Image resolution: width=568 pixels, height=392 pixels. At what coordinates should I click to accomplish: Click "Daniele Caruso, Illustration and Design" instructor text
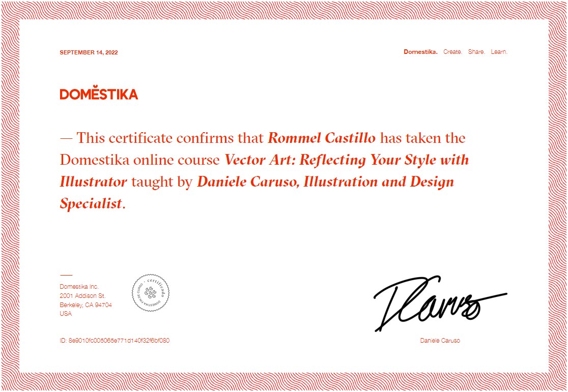pos(325,182)
